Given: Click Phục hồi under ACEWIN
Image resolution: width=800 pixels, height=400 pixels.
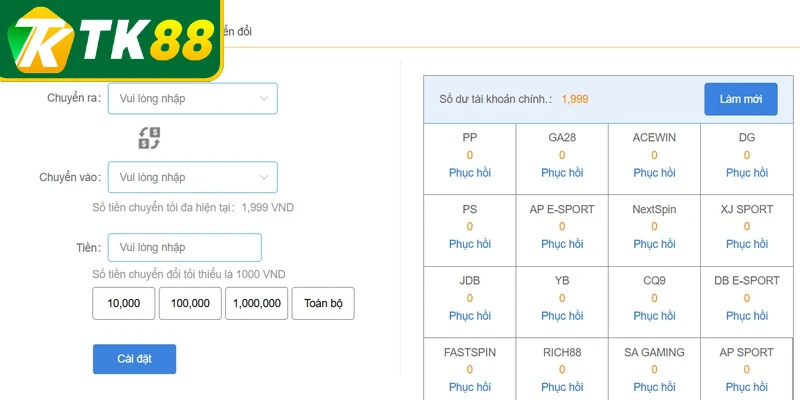Looking at the screenshot, I should pyautogui.click(x=654, y=172).
